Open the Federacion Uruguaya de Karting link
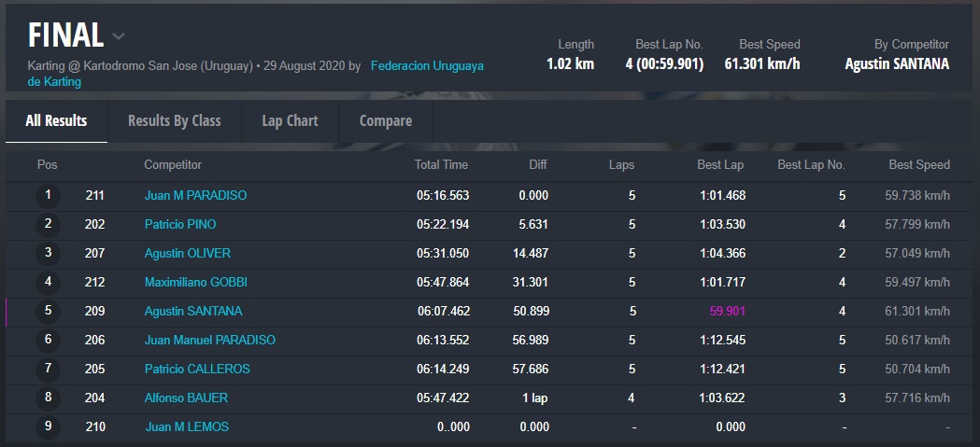The height and width of the screenshot is (447, 980). 426,66
